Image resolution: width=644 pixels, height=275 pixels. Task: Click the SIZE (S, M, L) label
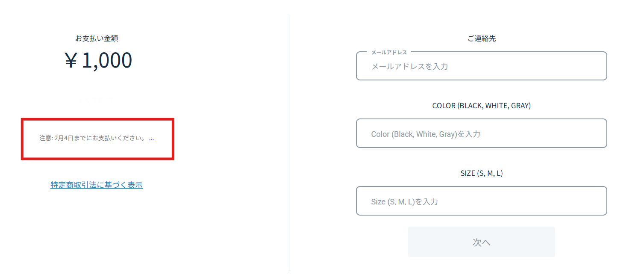[481, 173]
